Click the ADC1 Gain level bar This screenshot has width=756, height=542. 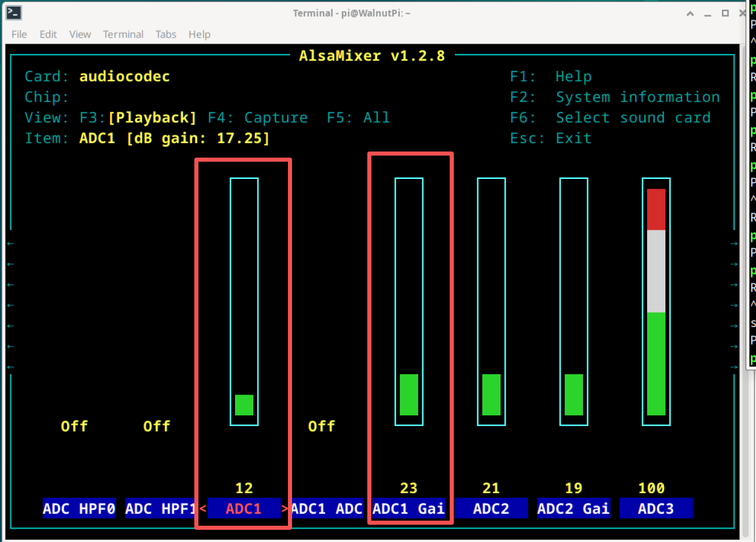coord(409,302)
